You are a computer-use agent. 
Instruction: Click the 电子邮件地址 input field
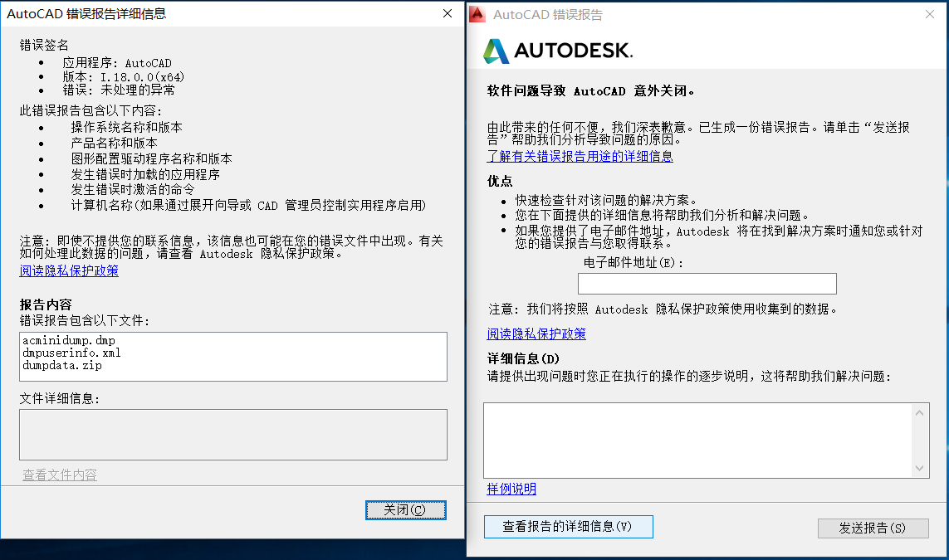pyautogui.click(x=707, y=284)
